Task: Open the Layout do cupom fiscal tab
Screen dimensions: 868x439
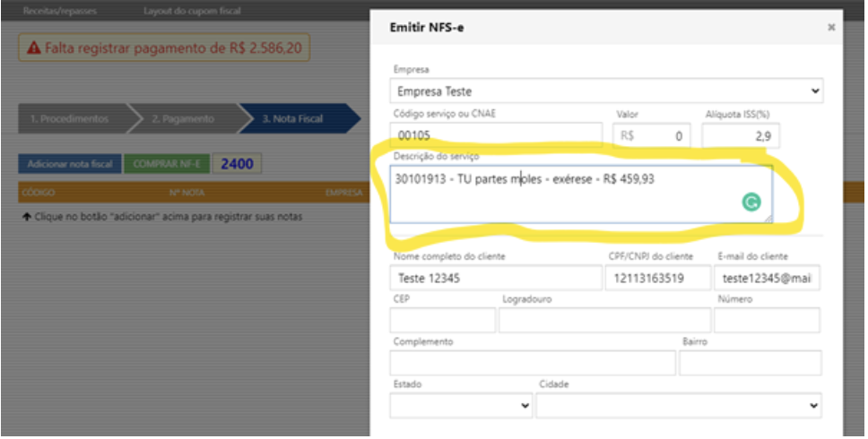Action: (192, 11)
